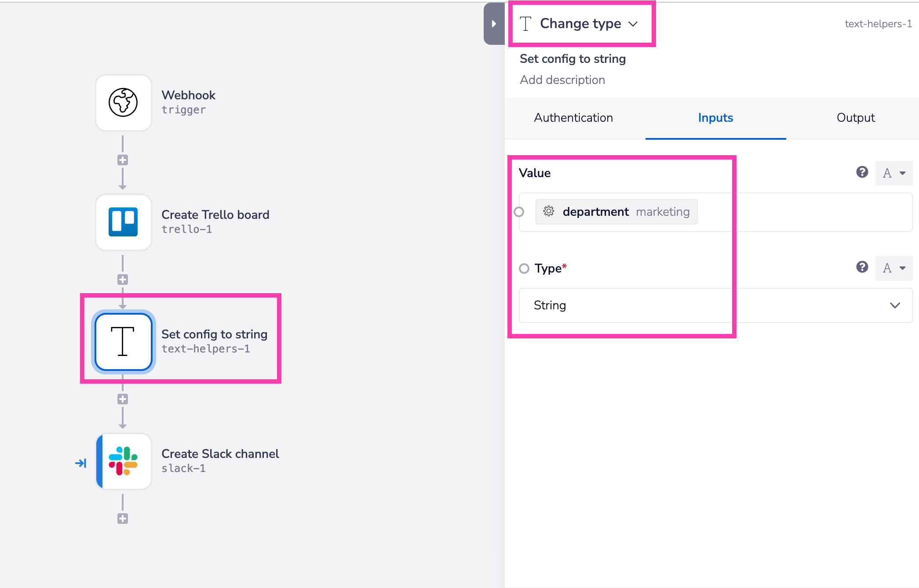Toggle the connector circle on the Value field
This screenshot has width=919, height=588.
point(519,212)
